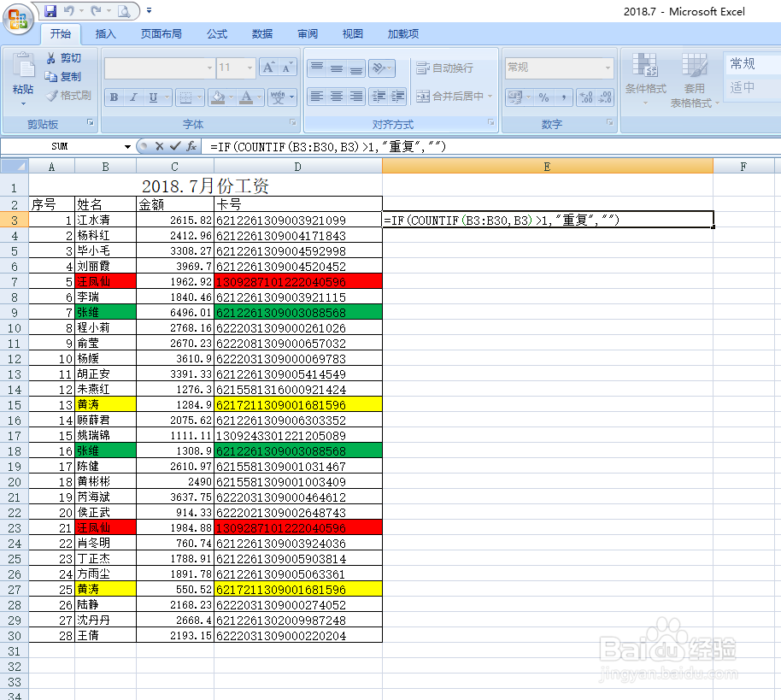
Task: Open the 加载项 tab
Action: pyautogui.click(x=403, y=34)
